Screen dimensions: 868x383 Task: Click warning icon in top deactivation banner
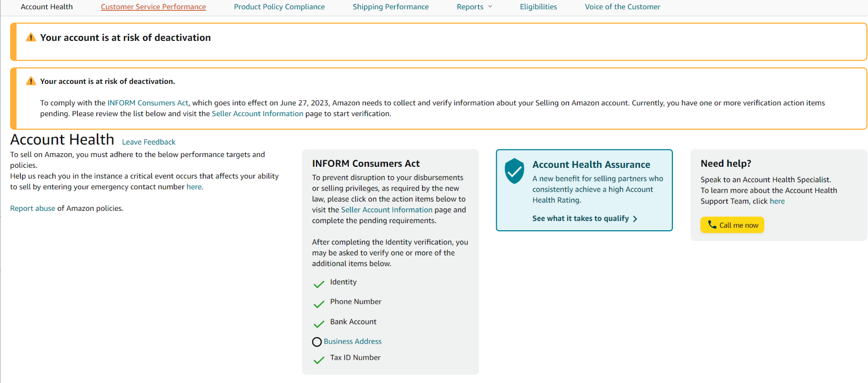click(31, 38)
